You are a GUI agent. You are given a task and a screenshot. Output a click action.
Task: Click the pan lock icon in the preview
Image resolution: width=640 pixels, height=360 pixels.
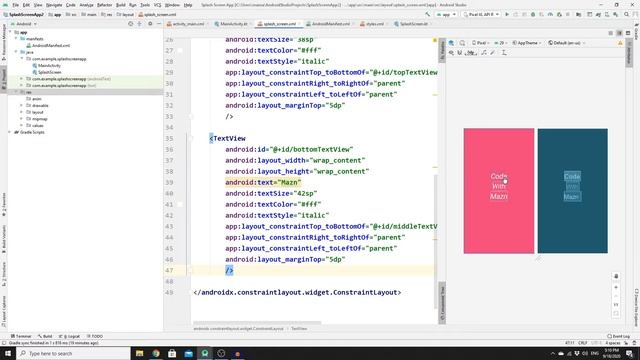pyautogui.click(x=616, y=276)
